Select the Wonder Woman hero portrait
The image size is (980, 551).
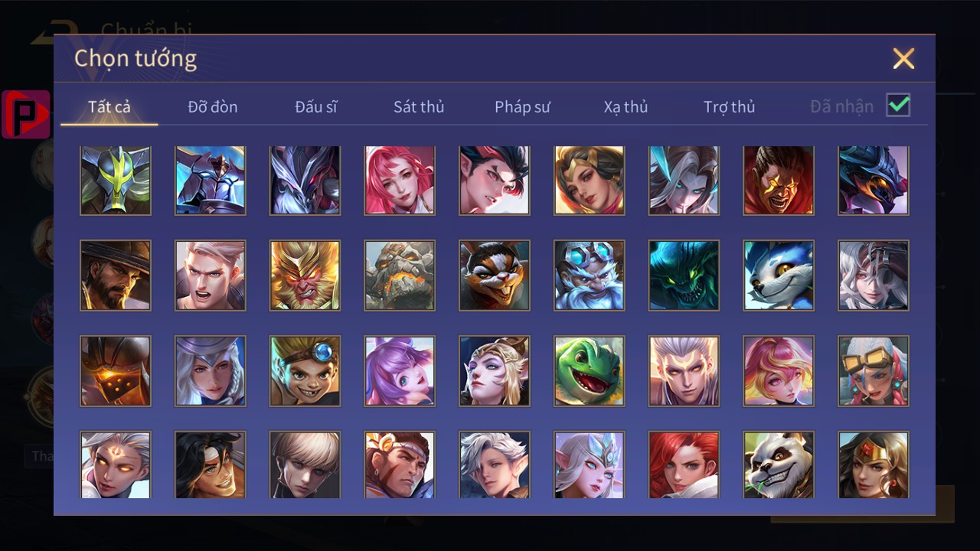pos(874,465)
